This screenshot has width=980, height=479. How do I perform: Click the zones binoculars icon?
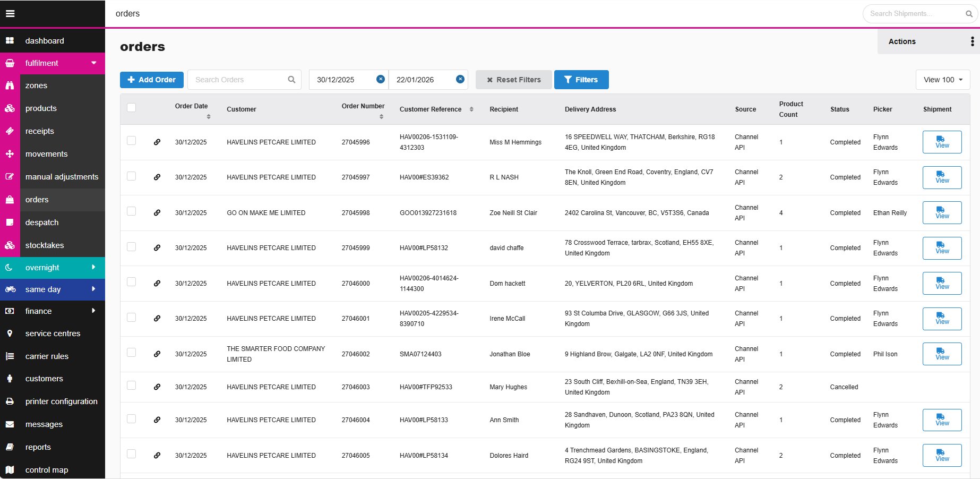(x=10, y=85)
